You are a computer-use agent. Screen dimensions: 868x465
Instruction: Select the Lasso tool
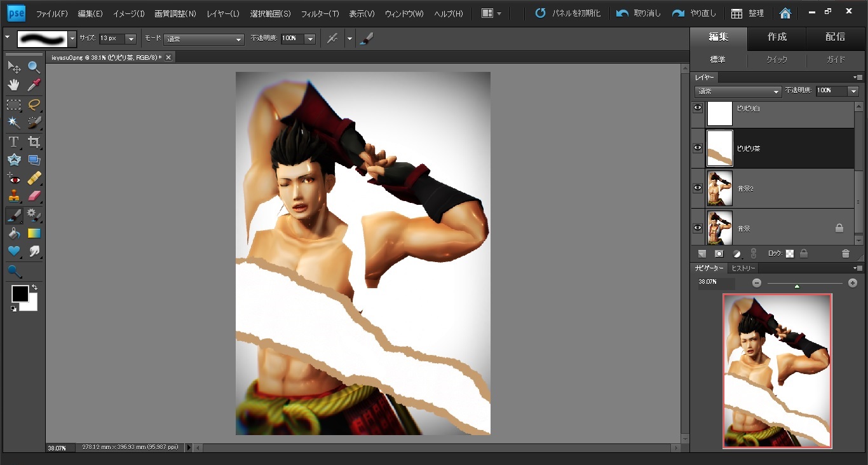[34, 104]
